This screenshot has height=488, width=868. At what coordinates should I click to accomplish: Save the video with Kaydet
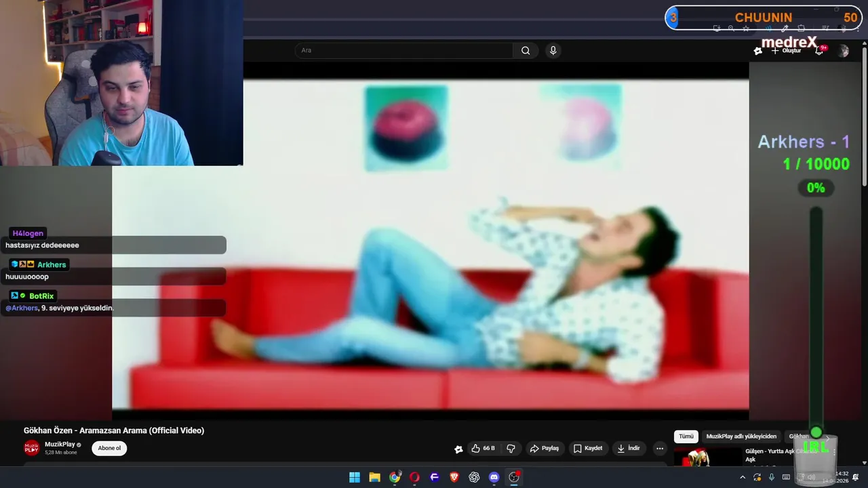[x=588, y=448]
